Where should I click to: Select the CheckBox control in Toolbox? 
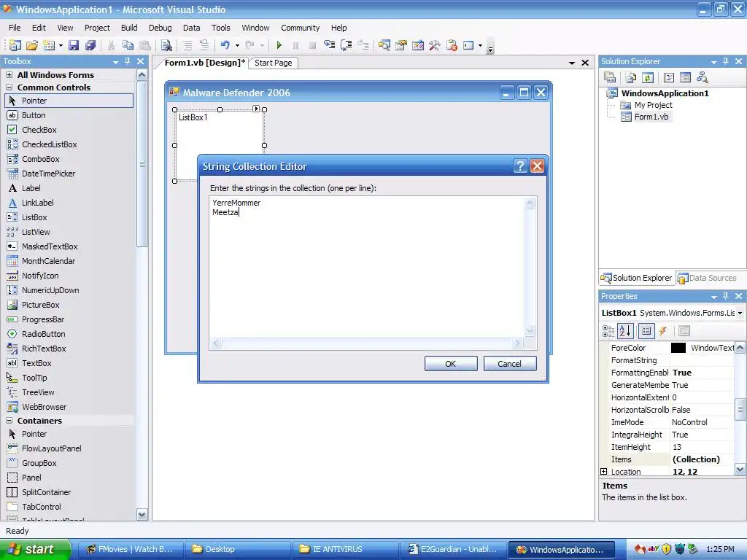pyautogui.click(x=39, y=130)
